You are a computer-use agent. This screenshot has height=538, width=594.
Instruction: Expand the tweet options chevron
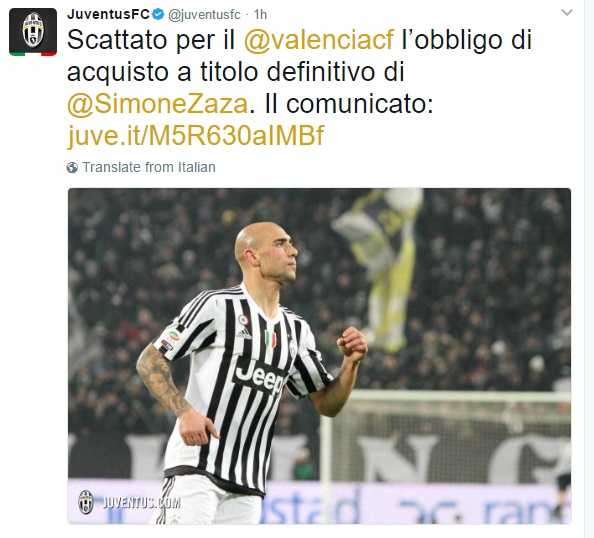pyautogui.click(x=567, y=13)
